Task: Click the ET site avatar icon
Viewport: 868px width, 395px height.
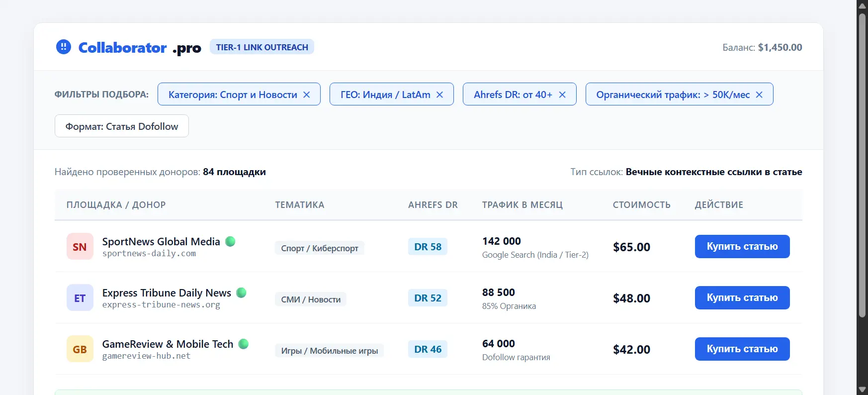Action: coord(80,298)
